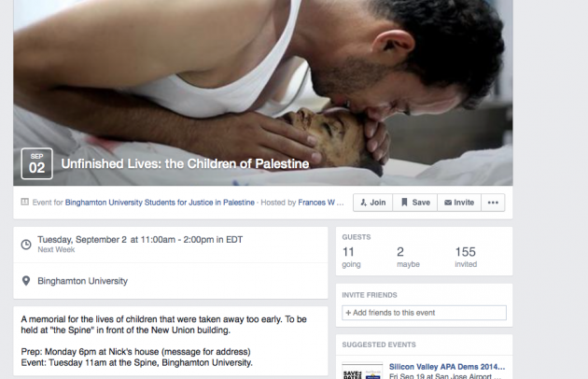588x379 pixels.
Task: Focus the Add friends to this event field
Action: pos(424,313)
